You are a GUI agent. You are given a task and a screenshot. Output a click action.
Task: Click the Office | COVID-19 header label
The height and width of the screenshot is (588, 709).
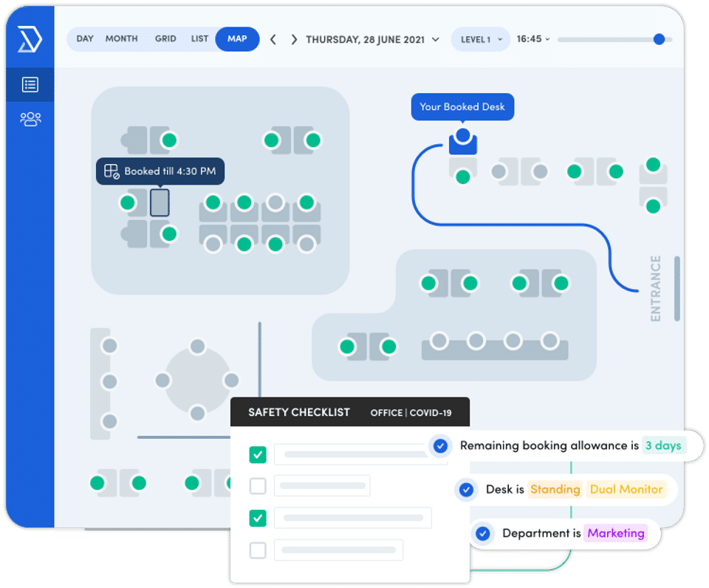411,413
